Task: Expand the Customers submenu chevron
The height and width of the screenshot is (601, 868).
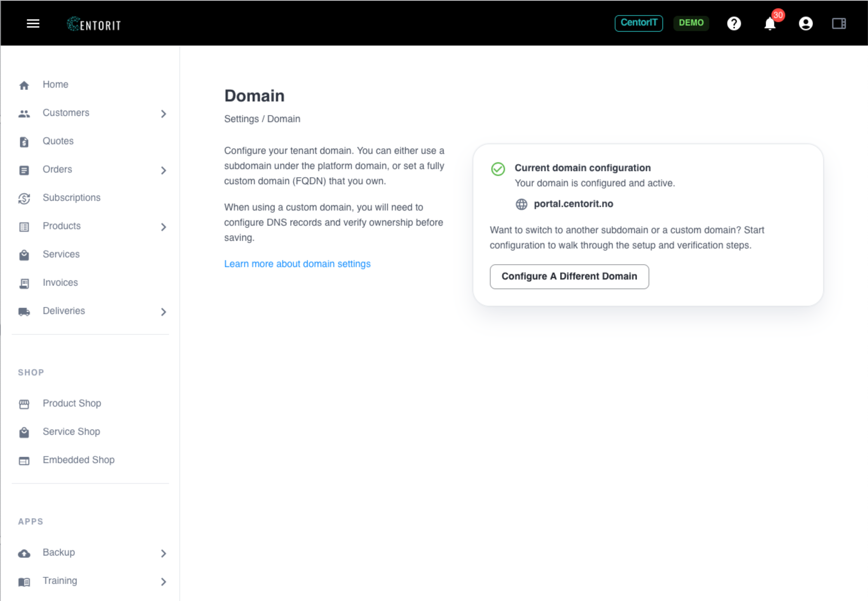Action: coord(163,114)
